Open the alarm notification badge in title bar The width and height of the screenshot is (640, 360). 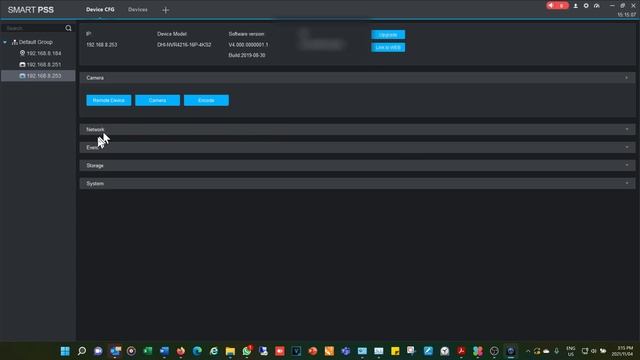557,6
